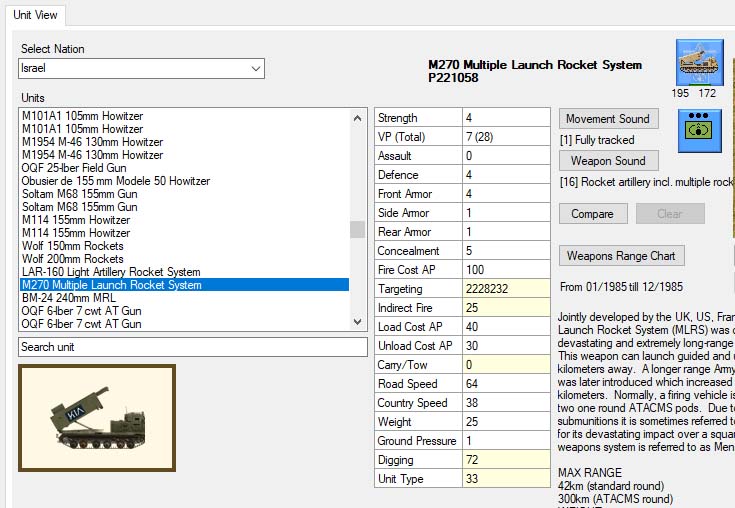The height and width of the screenshot is (508, 735).
Task: Play the Weapon Sound
Action: pos(608,161)
